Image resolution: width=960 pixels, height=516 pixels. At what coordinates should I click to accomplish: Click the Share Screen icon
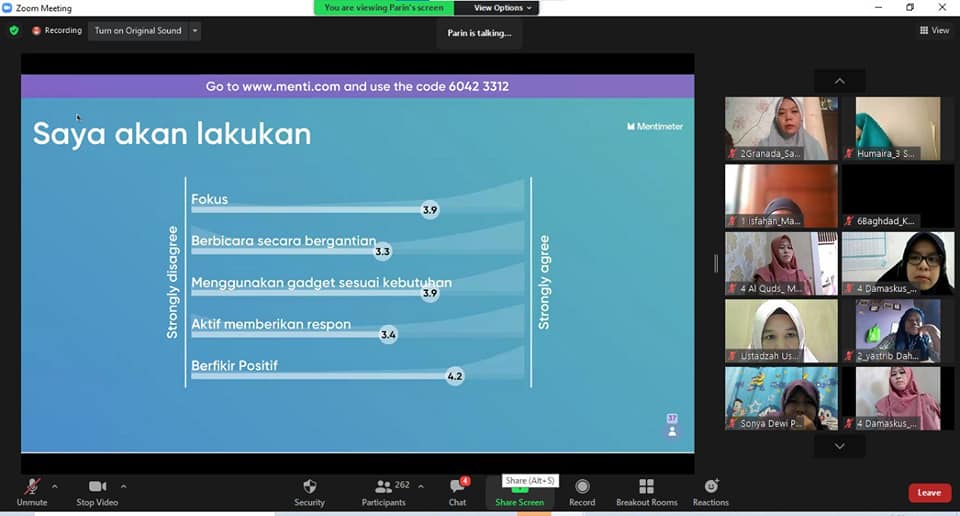click(519, 489)
